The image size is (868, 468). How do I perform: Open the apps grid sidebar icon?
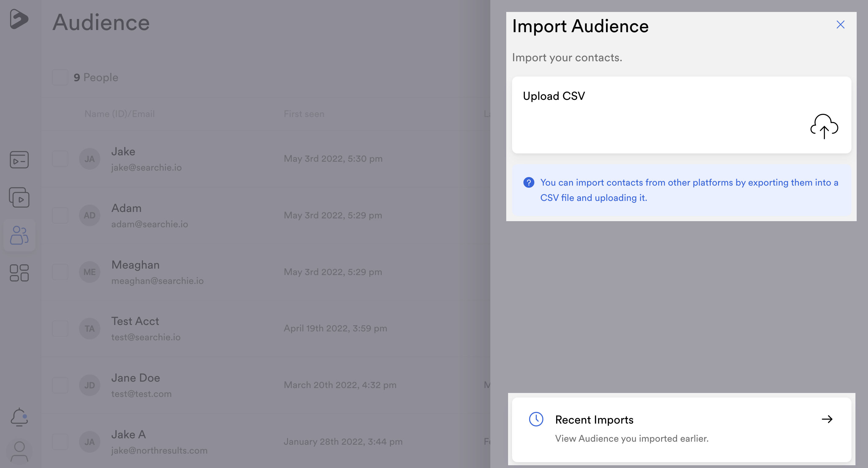pos(19,273)
